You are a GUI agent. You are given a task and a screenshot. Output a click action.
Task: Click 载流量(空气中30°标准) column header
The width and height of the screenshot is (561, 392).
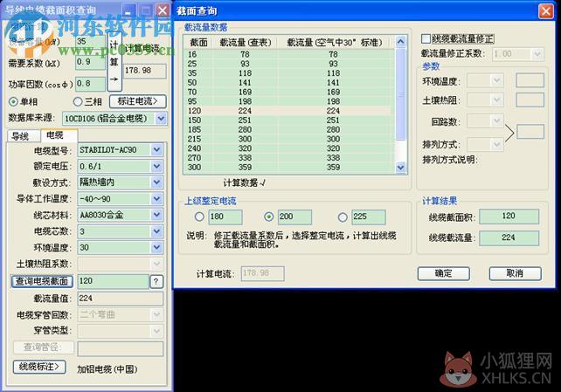point(336,43)
